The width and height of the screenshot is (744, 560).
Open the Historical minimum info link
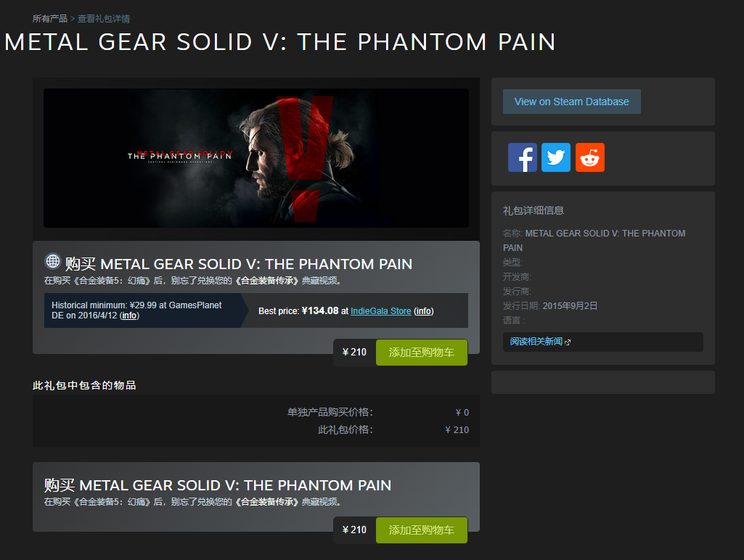tap(128, 316)
